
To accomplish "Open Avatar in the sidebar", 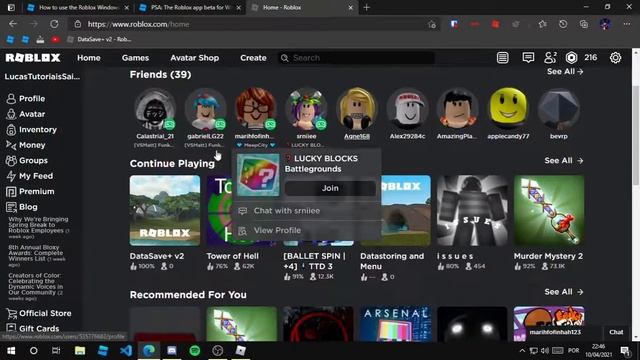I will 26,114.
